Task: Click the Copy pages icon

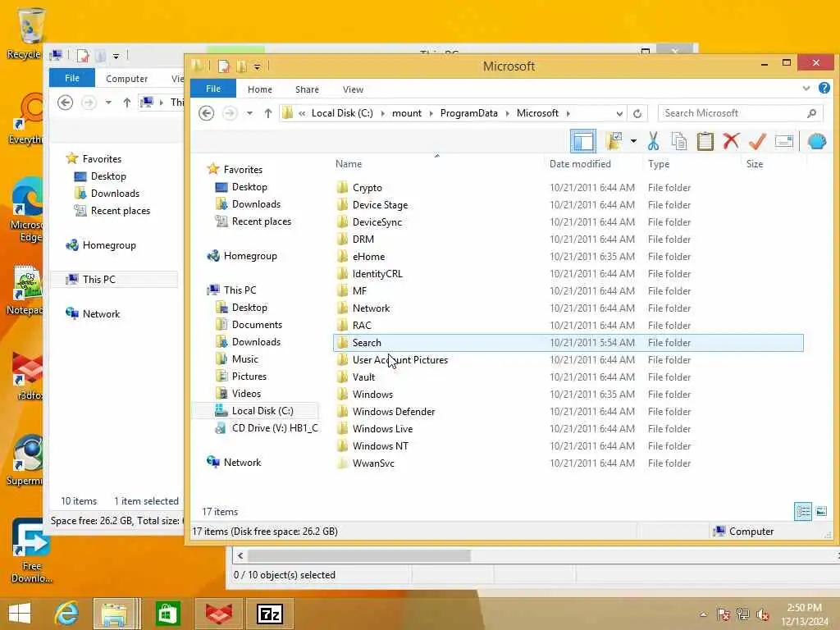Action: click(x=678, y=141)
